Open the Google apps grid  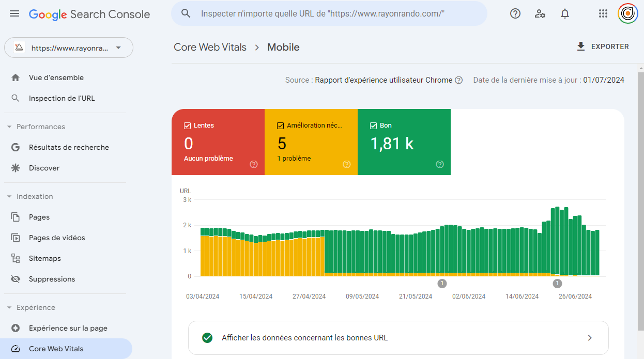pos(603,13)
